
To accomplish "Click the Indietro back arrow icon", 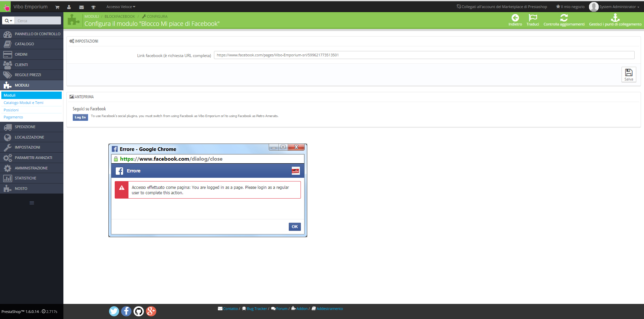I will coord(515,18).
